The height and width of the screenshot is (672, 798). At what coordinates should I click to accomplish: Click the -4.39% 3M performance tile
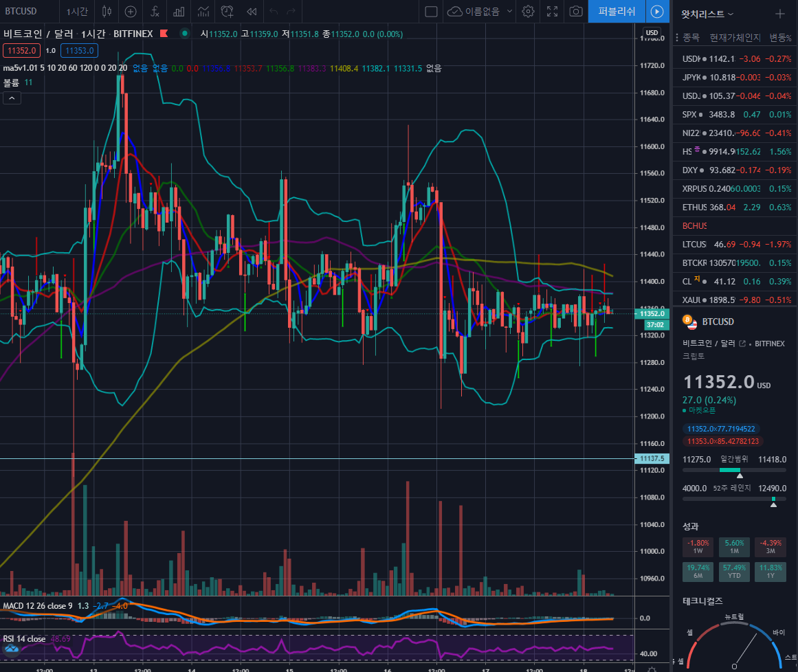(x=771, y=547)
